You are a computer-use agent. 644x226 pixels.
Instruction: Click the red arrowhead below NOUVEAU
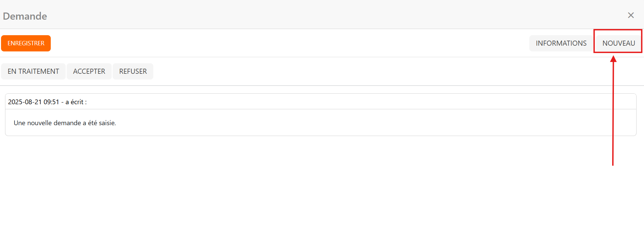coord(613,59)
